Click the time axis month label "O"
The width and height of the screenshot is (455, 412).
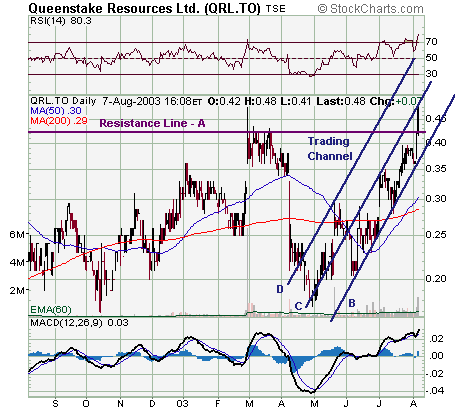pyautogui.click(x=86, y=404)
